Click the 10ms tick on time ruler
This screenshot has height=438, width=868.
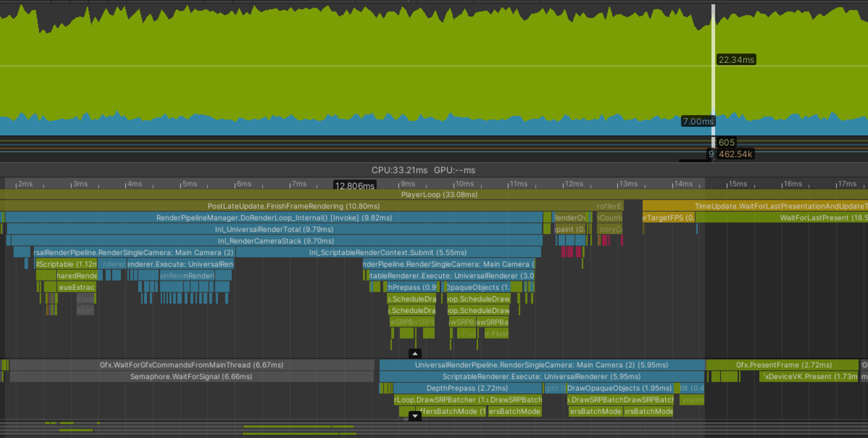464,184
